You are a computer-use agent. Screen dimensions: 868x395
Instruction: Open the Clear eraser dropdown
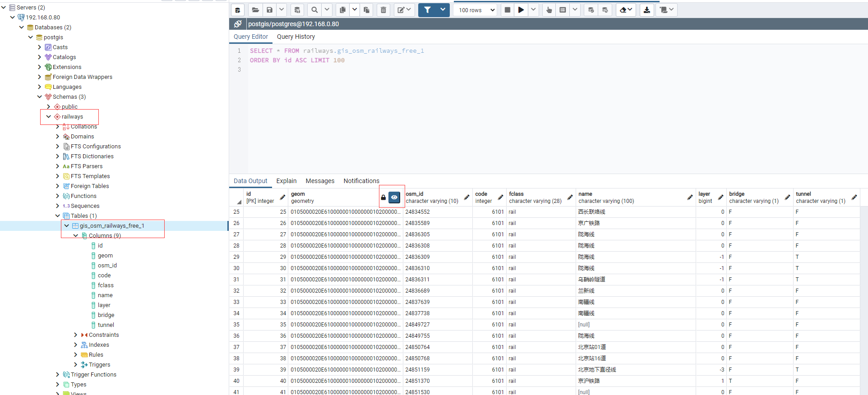[x=626, y=10]
